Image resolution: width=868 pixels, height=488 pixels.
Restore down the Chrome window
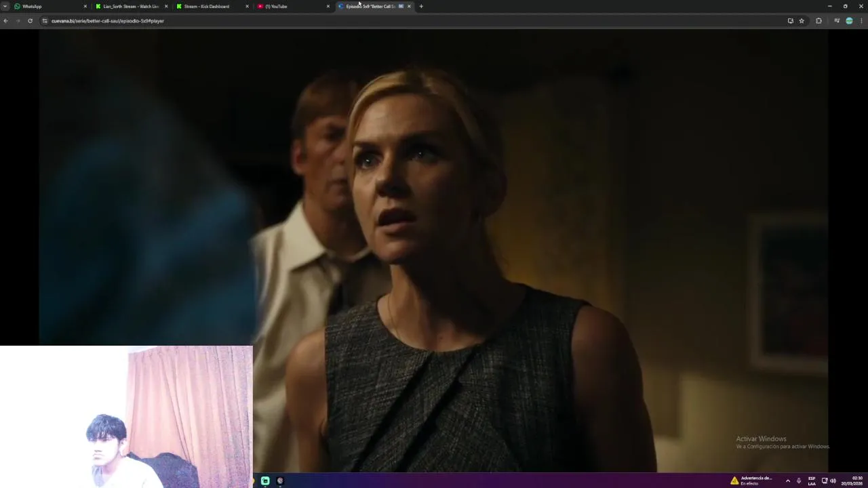click(x=845, y=6)
